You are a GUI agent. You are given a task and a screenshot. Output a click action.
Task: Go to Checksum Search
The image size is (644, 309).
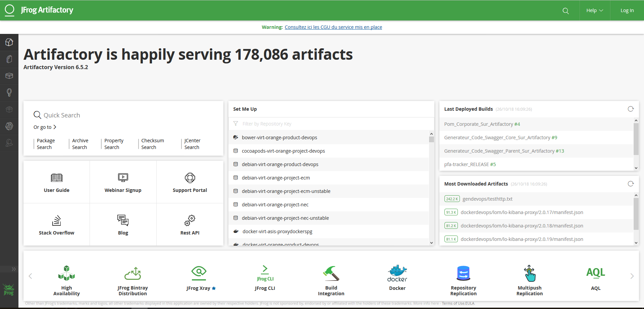[x=153, y=144]
